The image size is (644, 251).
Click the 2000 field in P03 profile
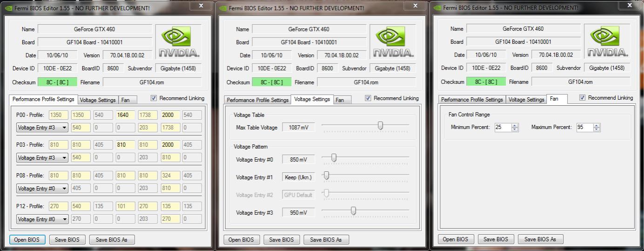point(171,145)
